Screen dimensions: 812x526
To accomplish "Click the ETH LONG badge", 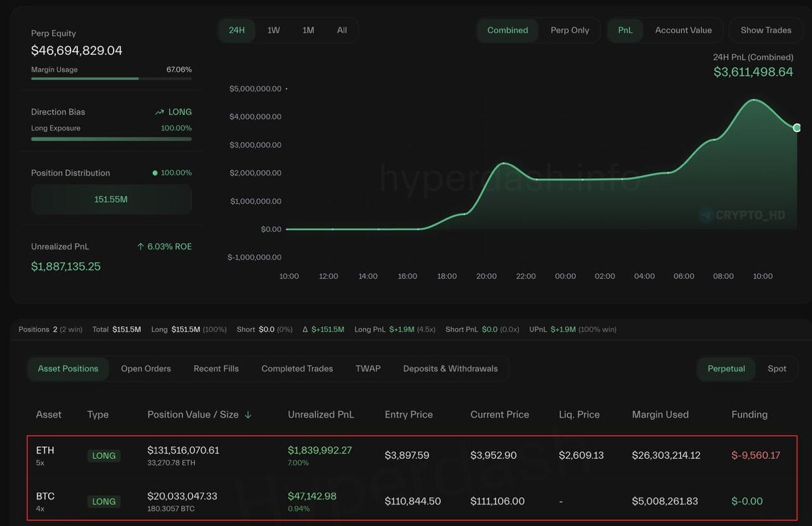I will tap(104, 456).
